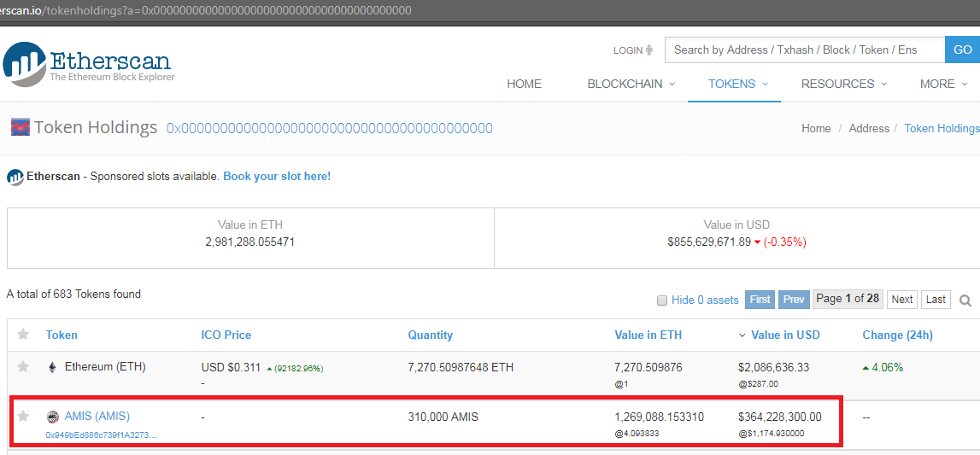Click the Ethereum diamond token icon
980x455 pixels.
click(52, 367)
